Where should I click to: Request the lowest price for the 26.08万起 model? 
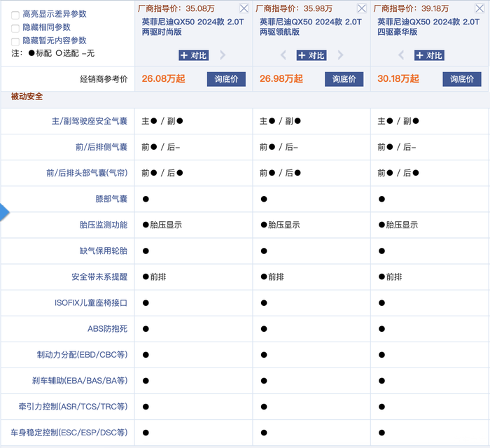tap(225, 79)
